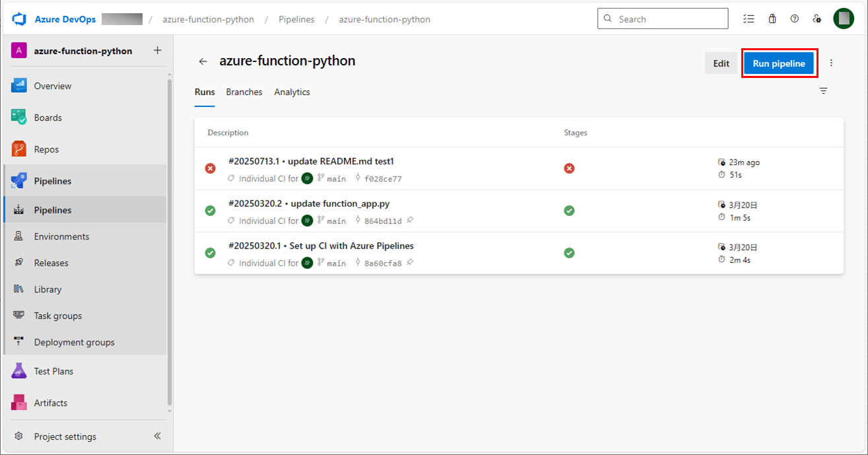The height and width of the screenshot is (455, 868).
Task: Click the user avatar in run #20250713.1 row
Action: 307,178
